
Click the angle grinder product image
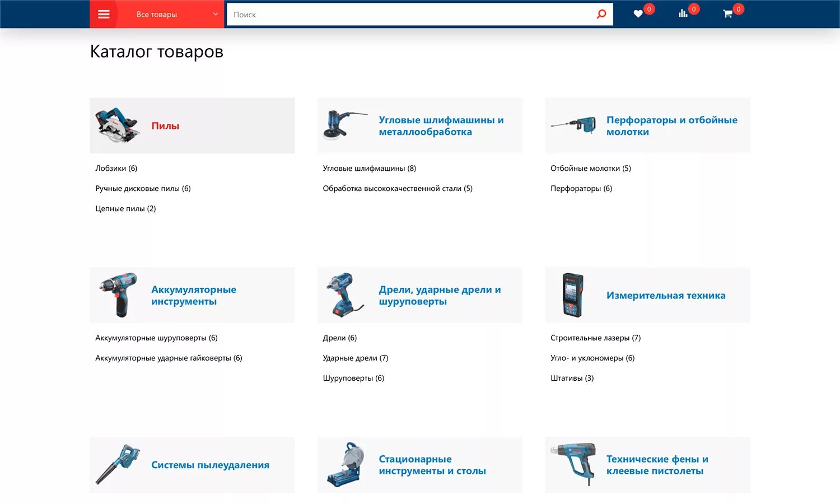344,125
